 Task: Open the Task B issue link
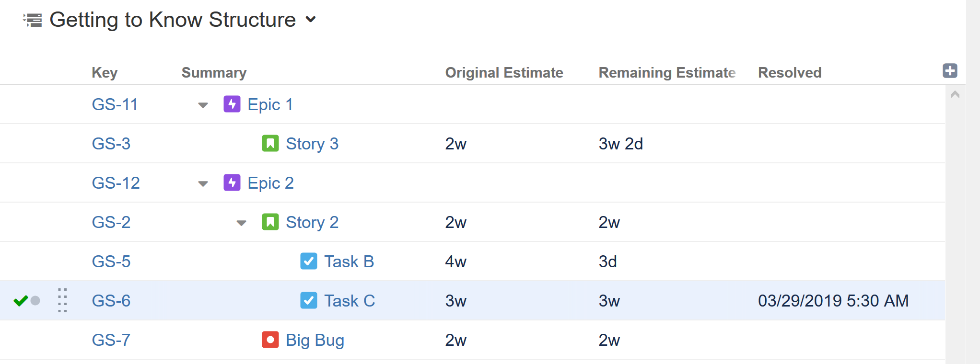(x=350, y=261)
